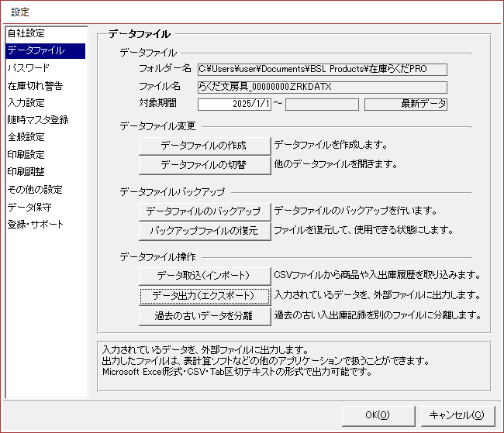504x433 pixels.
Task: Select 印刷設定 in the sidebar
Action: click(26, 154)
